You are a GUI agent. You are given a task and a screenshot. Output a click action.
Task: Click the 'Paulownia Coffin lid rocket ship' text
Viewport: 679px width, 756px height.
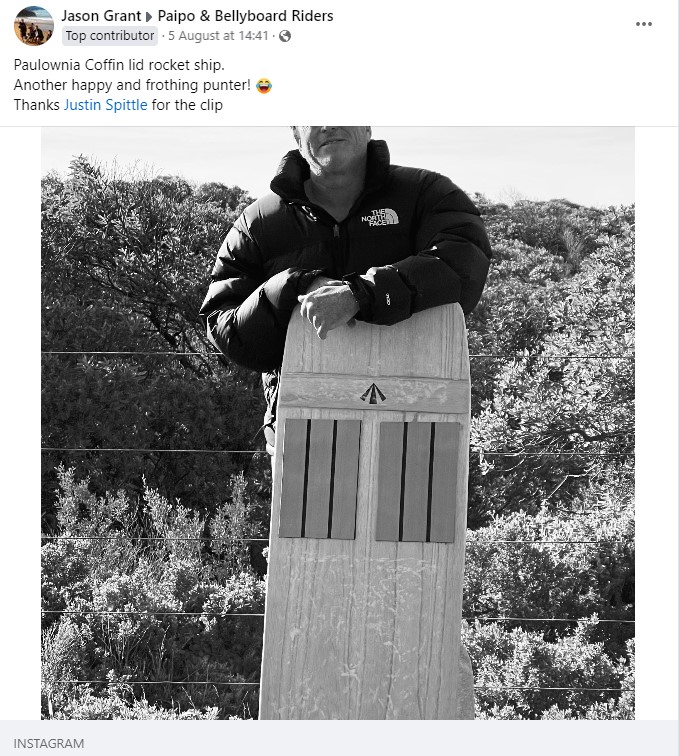(x=119, y=65)
